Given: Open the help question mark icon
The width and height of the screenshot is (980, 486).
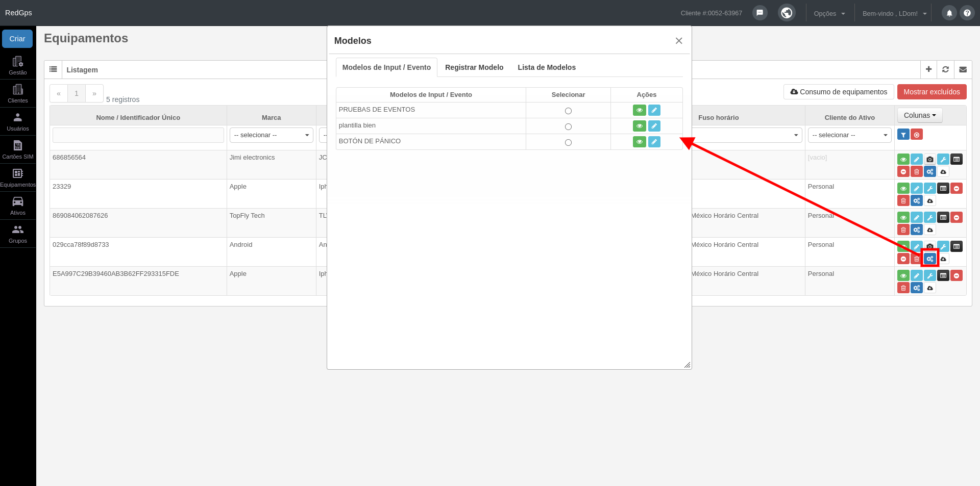Looking at the screenshot, I should (x=967, y=13).
